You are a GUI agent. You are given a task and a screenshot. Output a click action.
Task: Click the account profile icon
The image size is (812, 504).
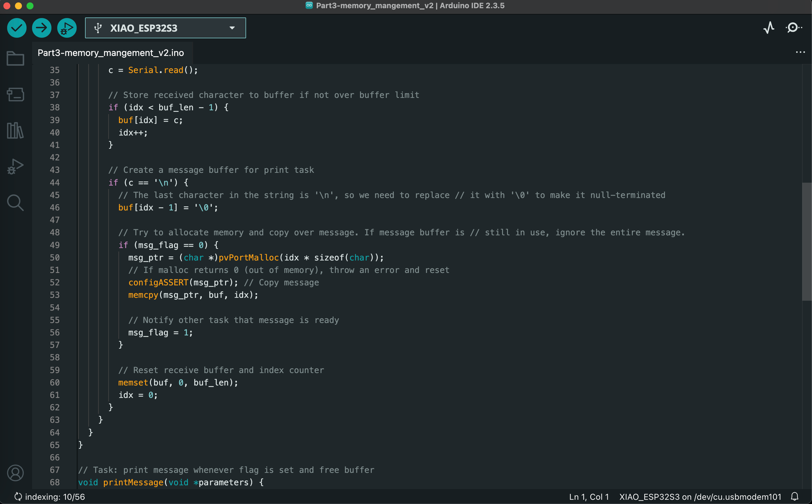[15, 473]
